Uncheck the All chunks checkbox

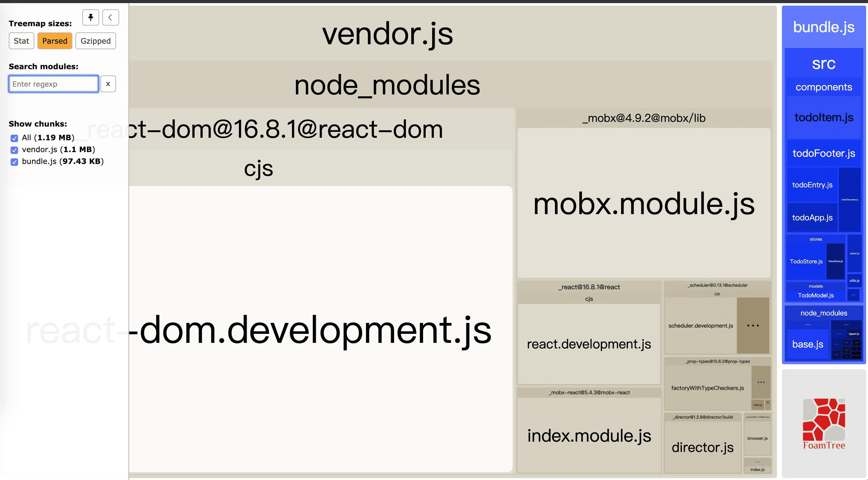(x=14, y=138)
